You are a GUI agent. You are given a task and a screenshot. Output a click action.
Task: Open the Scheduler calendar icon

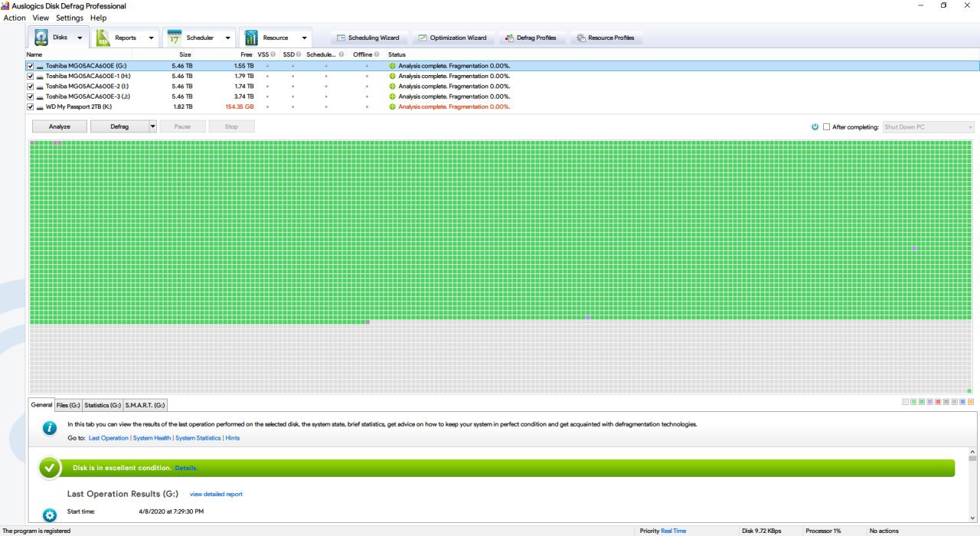coord(175,38)
